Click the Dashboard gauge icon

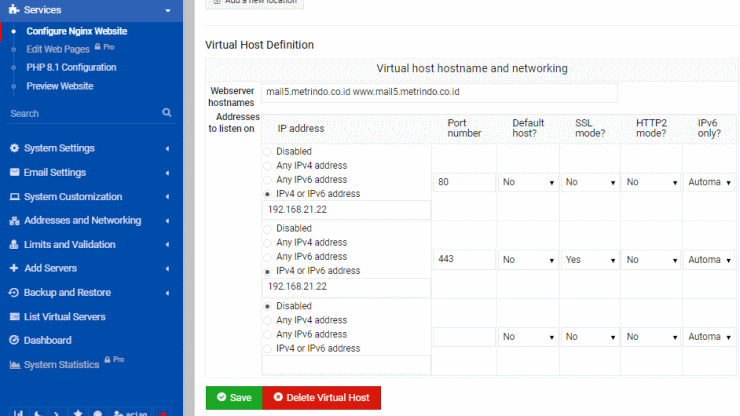click(14, 340)
